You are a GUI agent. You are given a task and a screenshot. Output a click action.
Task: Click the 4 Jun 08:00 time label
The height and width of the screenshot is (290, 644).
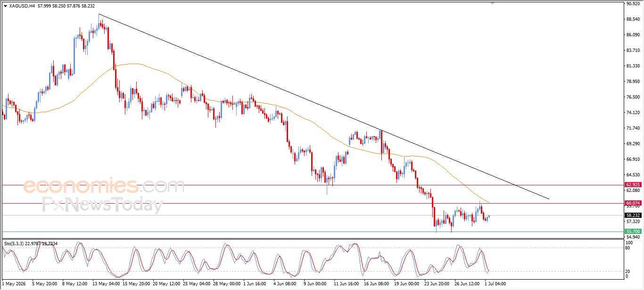click(x=284, y=284)
